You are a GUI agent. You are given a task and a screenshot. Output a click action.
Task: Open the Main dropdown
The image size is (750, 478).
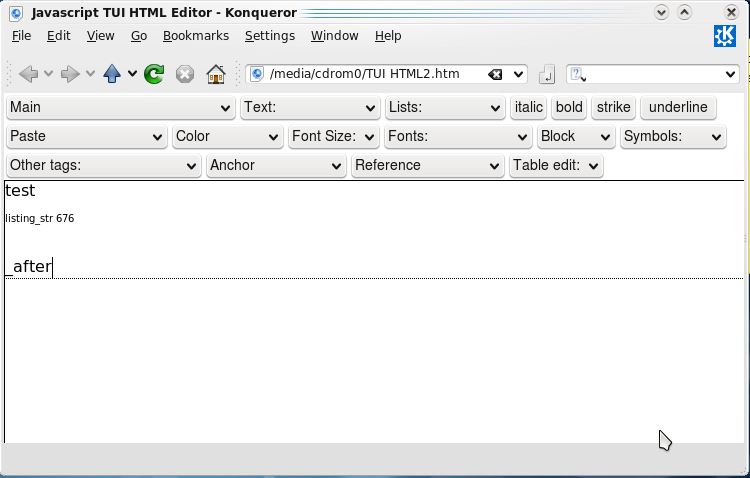[x=121, y=107]
